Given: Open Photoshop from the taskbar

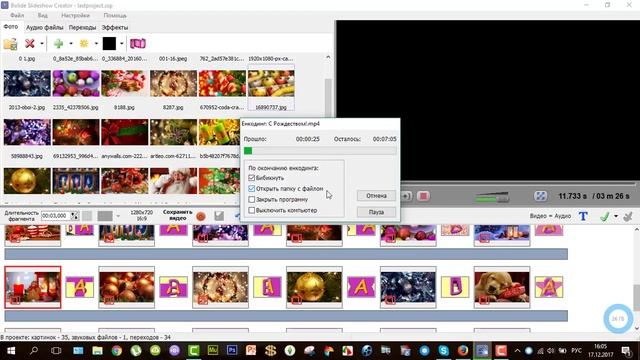Looking at the screenshot, I should click(x=232, y=351).
